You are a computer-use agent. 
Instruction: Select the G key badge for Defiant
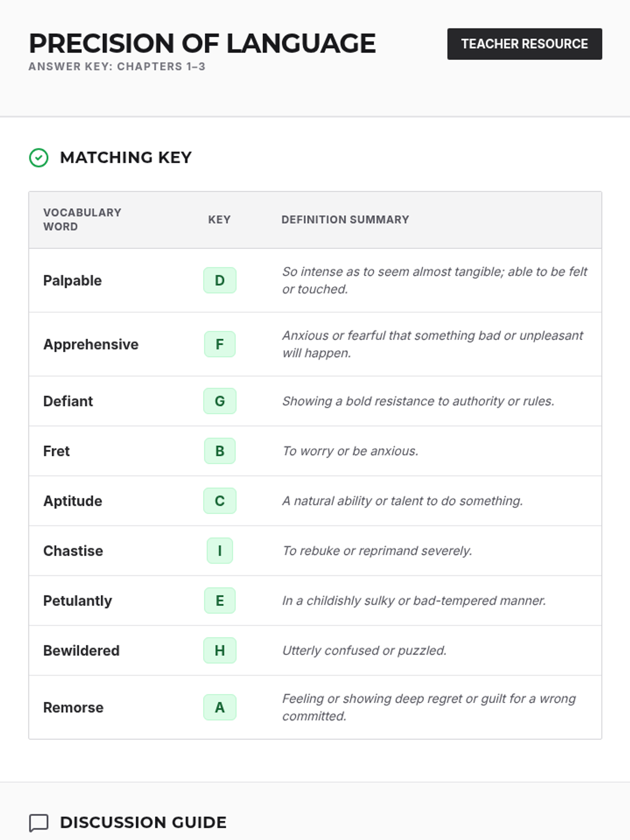[219, 401]
